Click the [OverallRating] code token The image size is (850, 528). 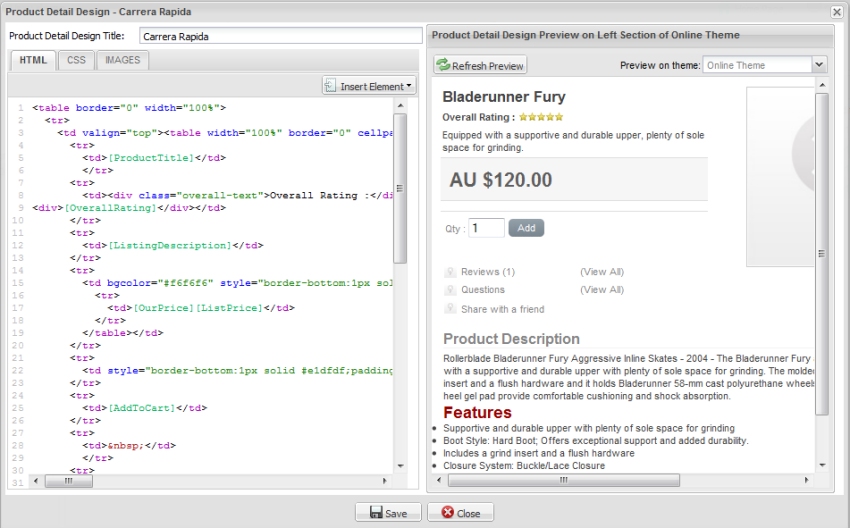(x=111, y=208)
